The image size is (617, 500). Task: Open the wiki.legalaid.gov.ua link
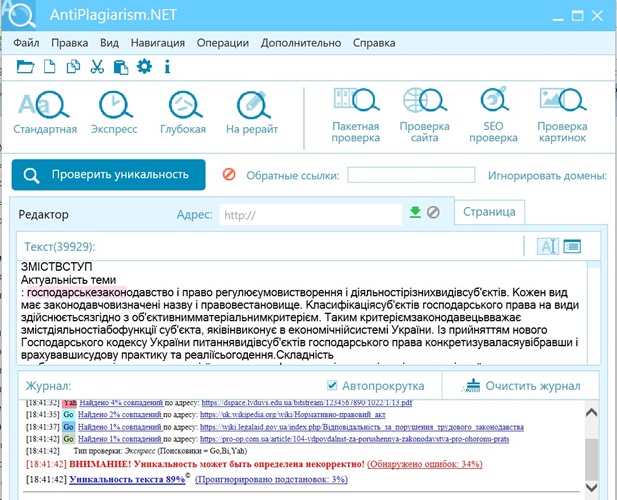[x=362, y=427]
